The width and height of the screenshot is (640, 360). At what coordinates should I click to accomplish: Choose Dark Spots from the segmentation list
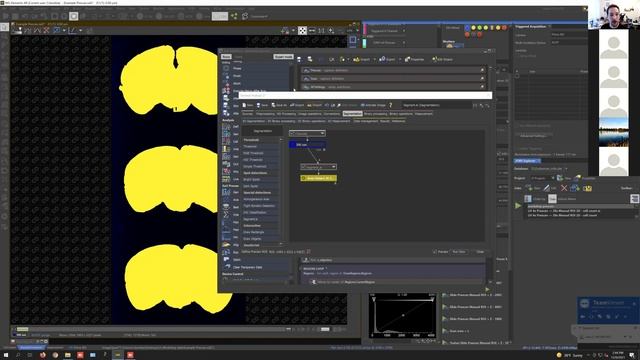point(251,186)
